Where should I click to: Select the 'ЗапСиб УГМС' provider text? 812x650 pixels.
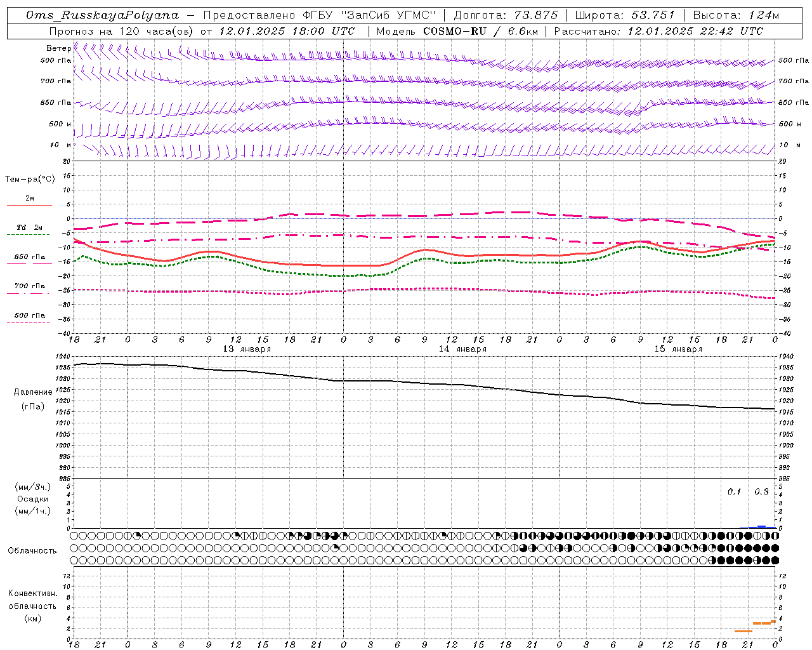pos(388,15)
